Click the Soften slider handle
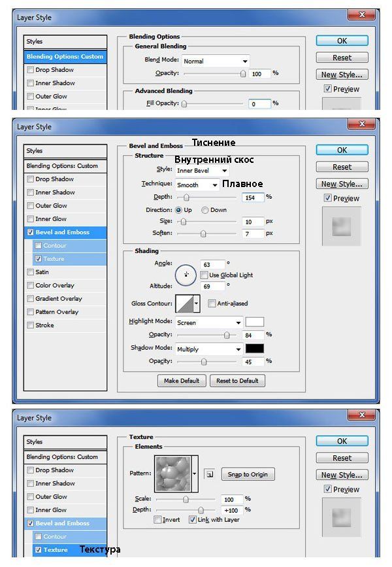 click(x=203, y=233)
